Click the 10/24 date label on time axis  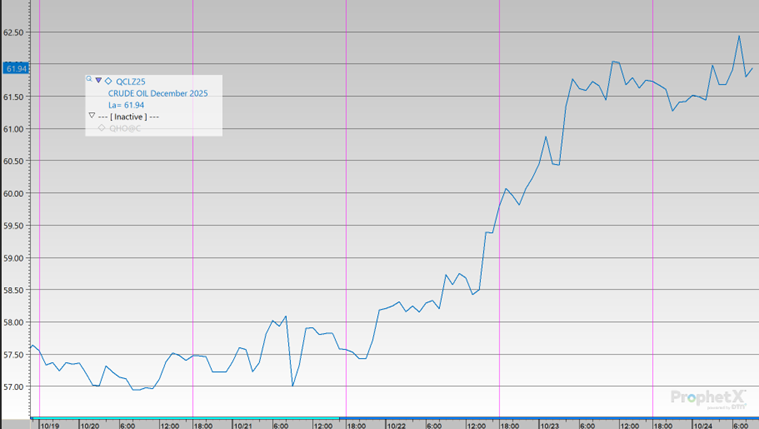[701, 424]
